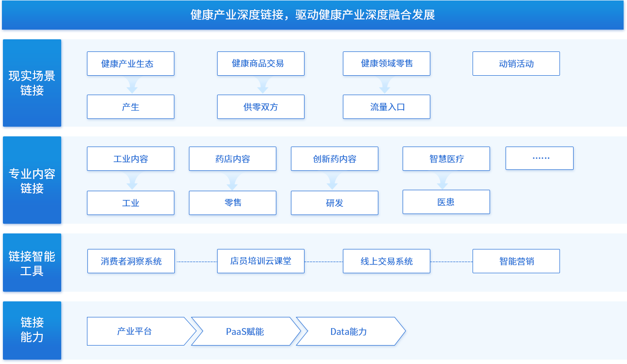The width and height of the screenshot is (627, 364).
Task: Select the 研发 box
Action: click(335, 203)
